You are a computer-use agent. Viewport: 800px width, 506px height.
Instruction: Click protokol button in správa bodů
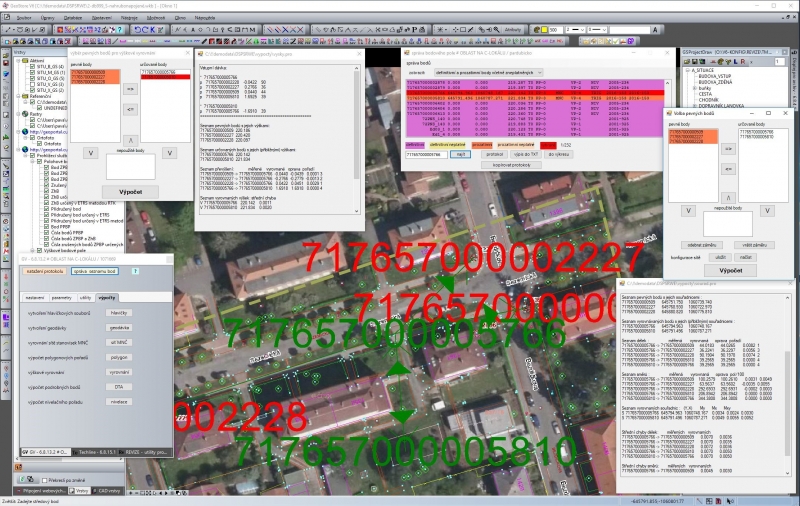tap(494, 154)
